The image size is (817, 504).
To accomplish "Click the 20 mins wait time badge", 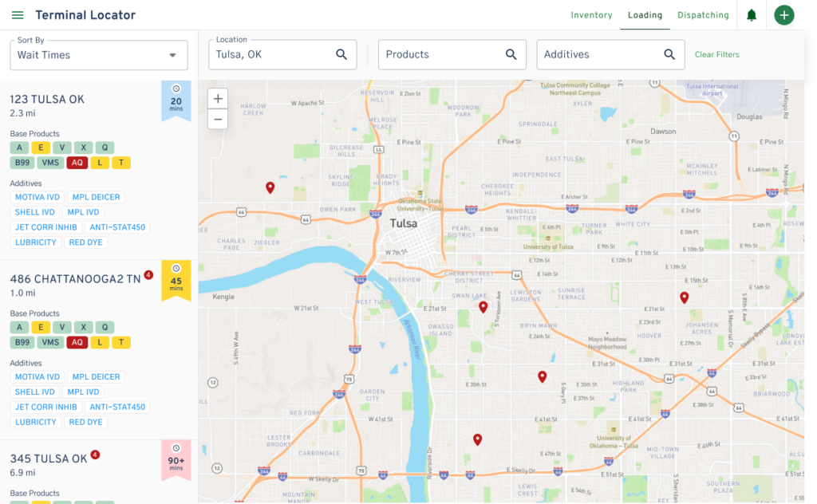I will coord(176,100).
